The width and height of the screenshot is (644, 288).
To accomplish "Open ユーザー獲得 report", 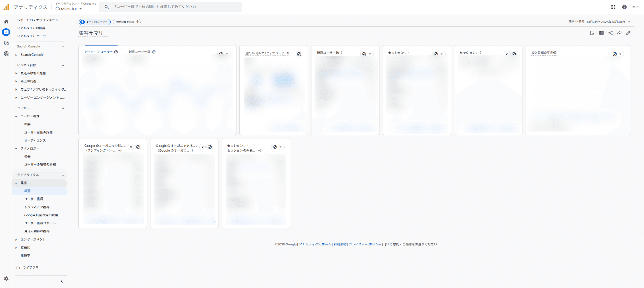I will (x=33, y=199).
